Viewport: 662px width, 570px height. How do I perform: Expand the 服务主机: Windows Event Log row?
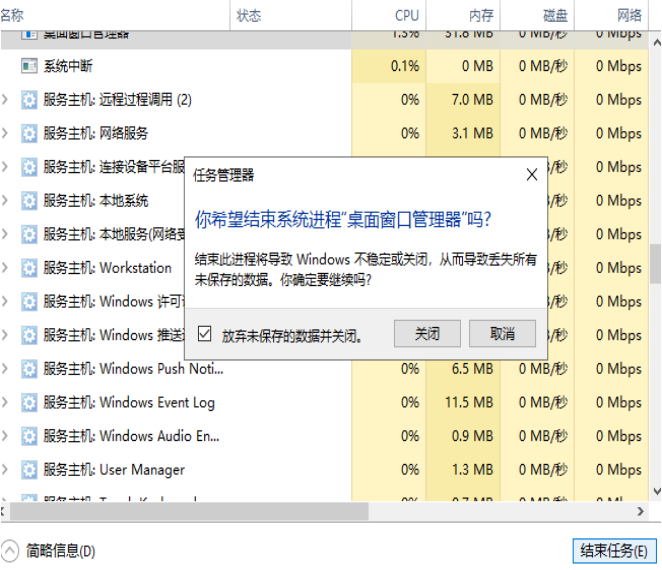tap(6, 403)
